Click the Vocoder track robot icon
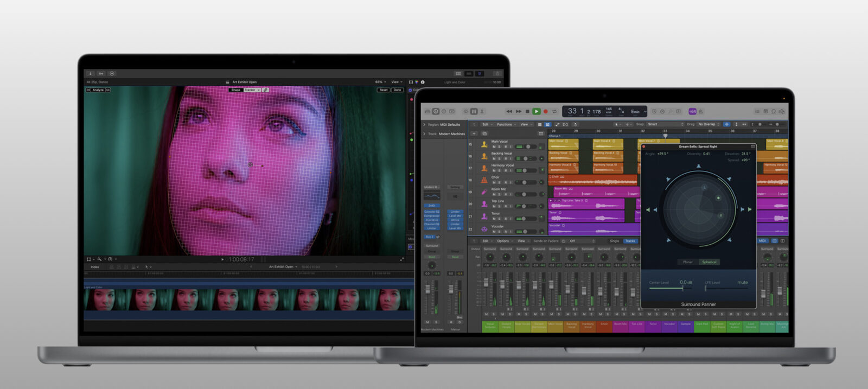The image size is (868, 389). point(484,229)
